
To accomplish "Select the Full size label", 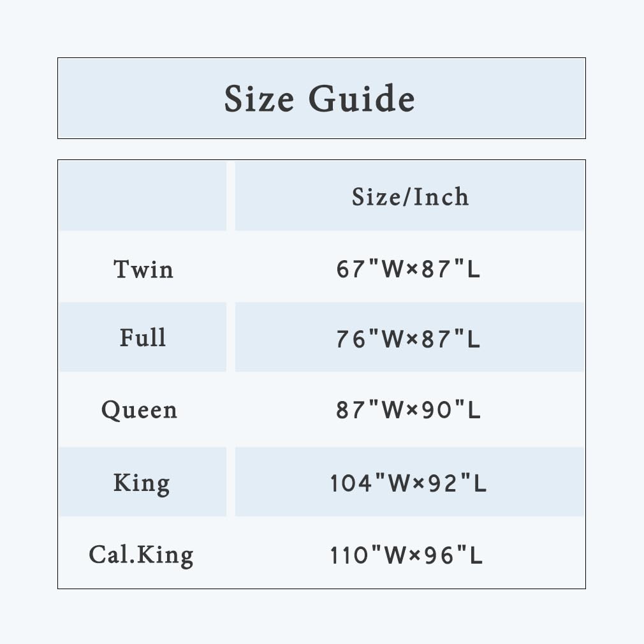I will click(143, 337).
